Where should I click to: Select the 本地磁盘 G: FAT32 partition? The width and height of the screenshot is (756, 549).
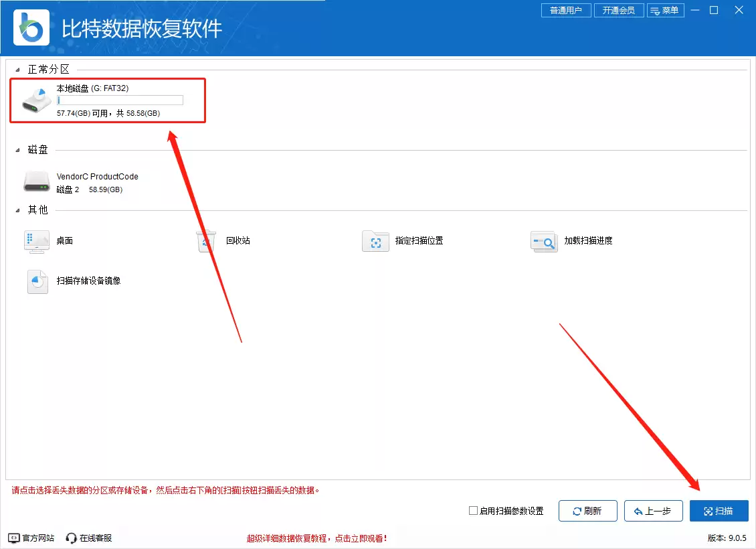[107, 100]
